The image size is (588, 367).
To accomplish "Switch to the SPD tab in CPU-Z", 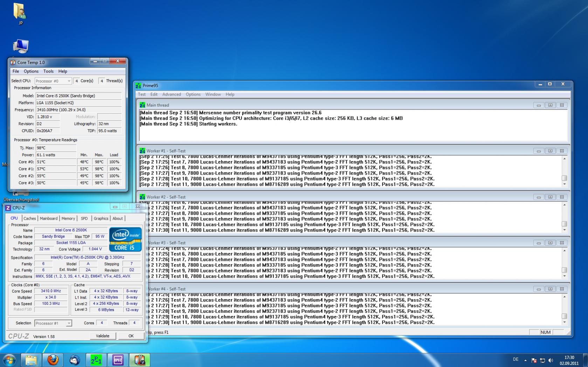I will [x=84, y=218].
